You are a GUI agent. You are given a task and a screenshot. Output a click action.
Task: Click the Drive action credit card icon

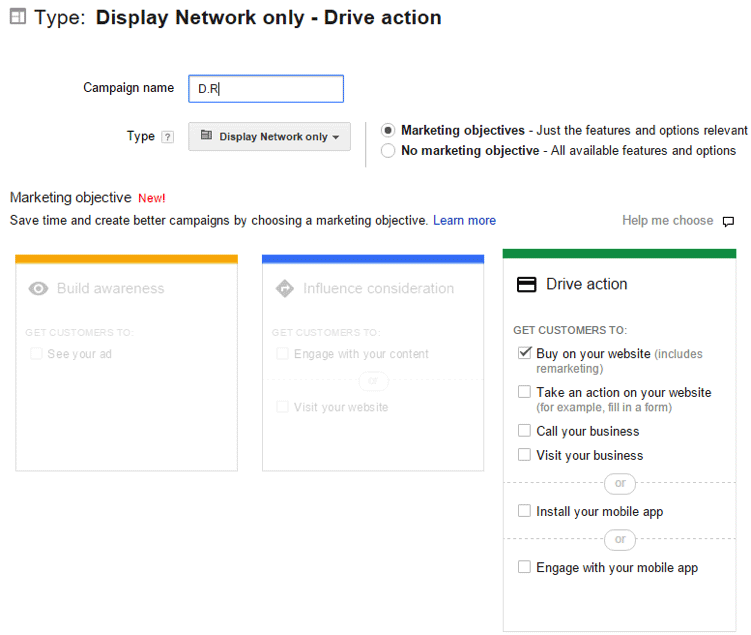click(x=526, y=284)
